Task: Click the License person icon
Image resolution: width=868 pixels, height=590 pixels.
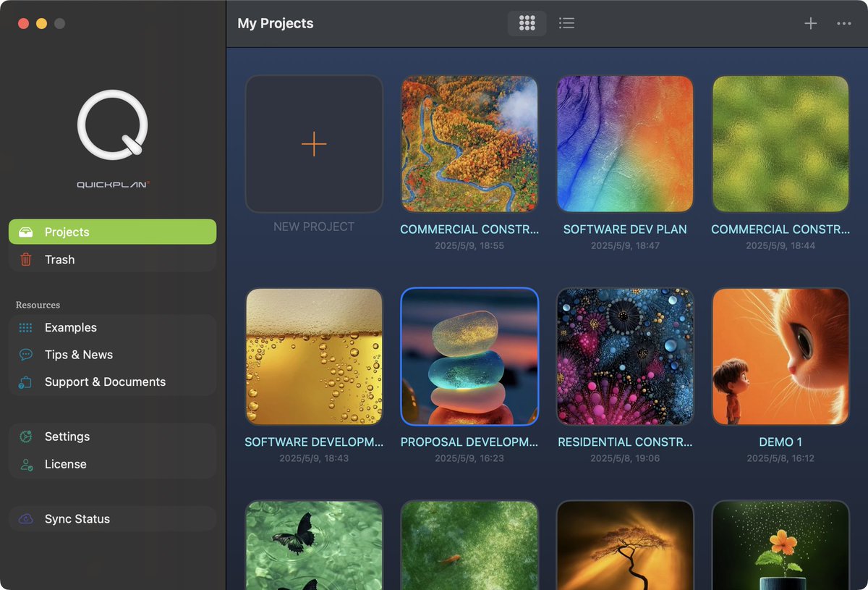Action: 26,464
